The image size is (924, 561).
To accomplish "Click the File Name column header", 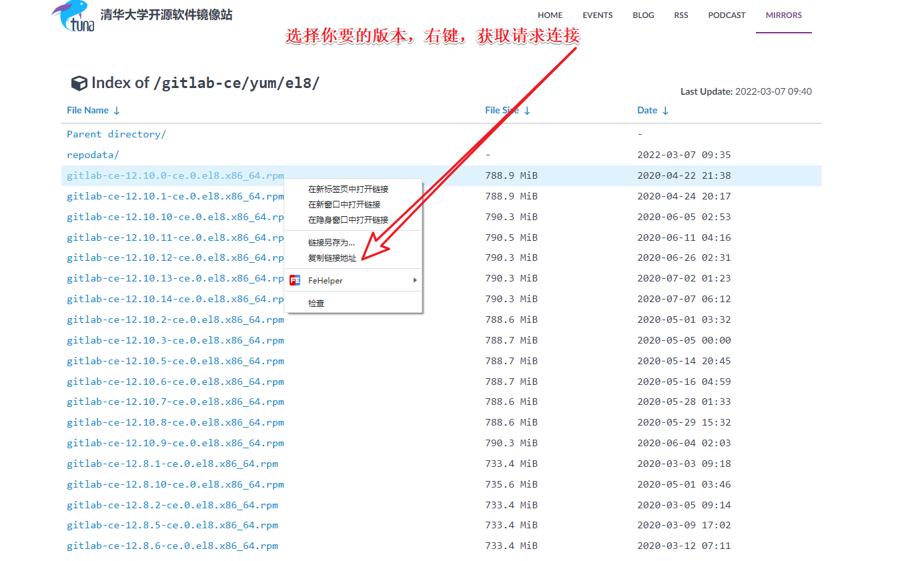I will pyautogui.click(x=87, y=110).
